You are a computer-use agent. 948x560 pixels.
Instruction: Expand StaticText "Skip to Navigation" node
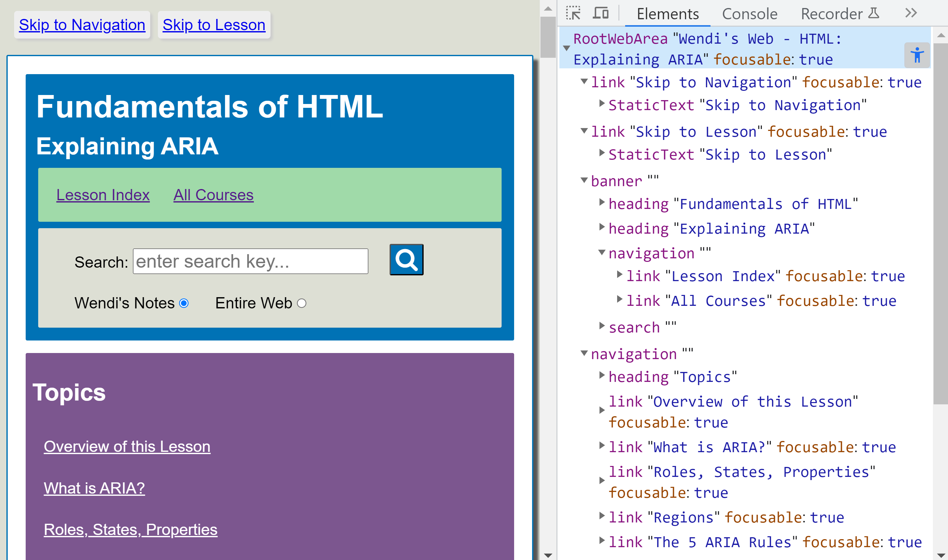602,103
